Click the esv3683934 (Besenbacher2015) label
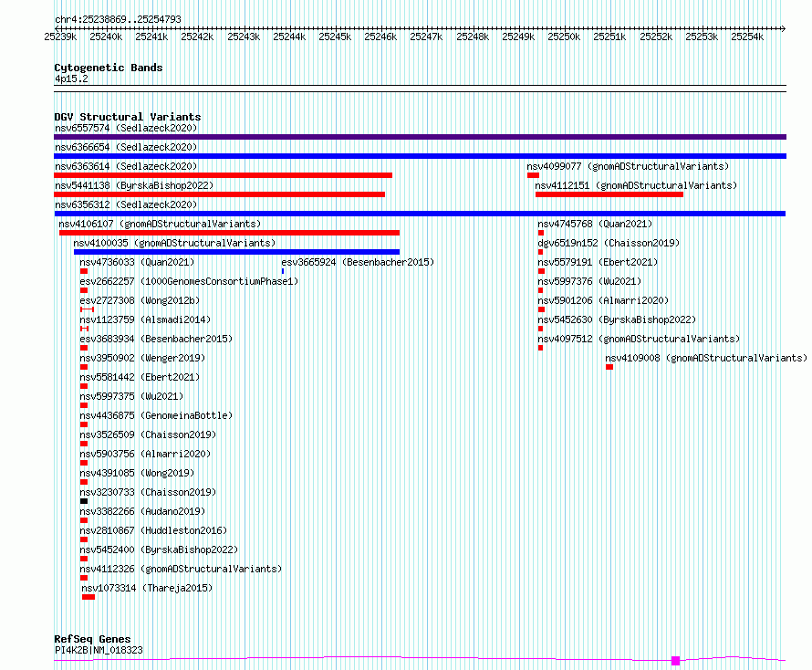 156,339
